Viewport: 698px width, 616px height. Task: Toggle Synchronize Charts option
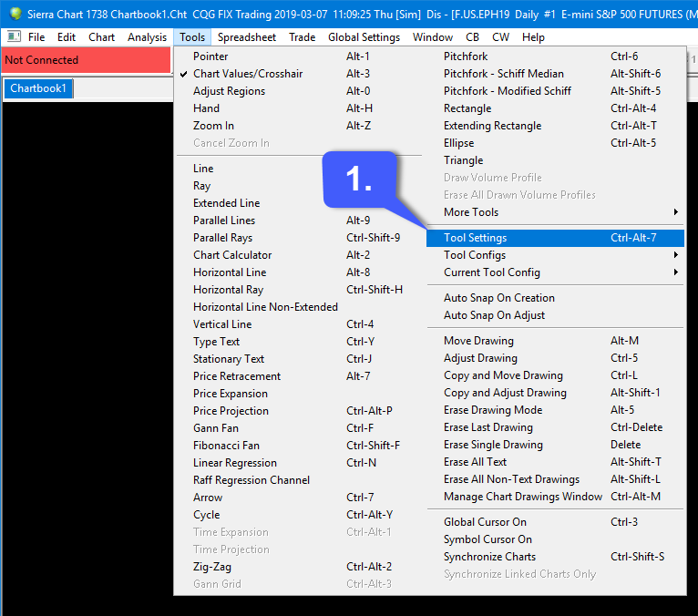555,557
